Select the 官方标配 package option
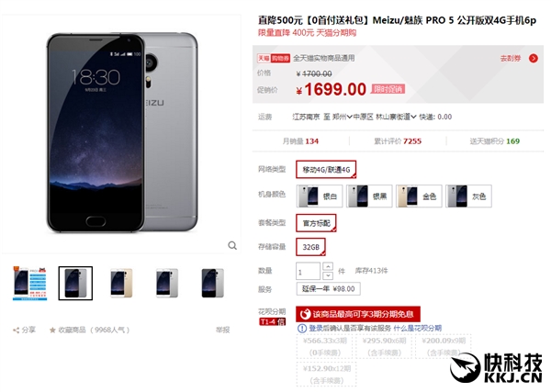Screen dimensions: 551x392 316,223
